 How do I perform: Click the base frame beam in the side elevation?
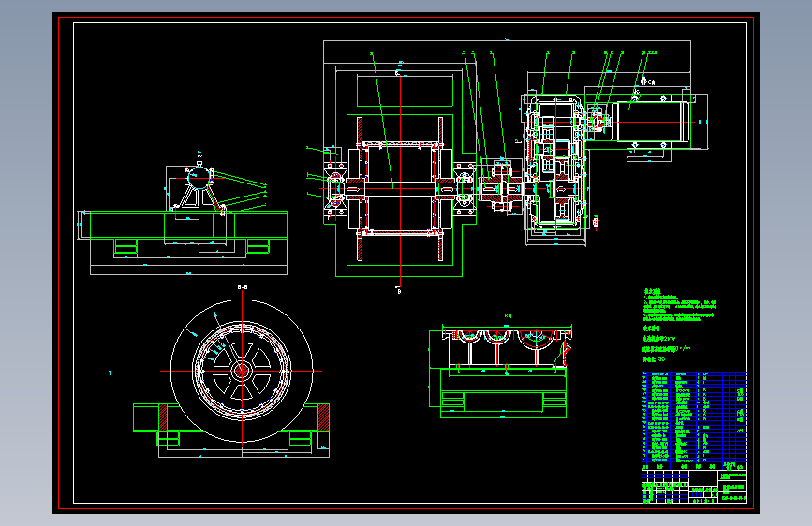click(188, 225)
